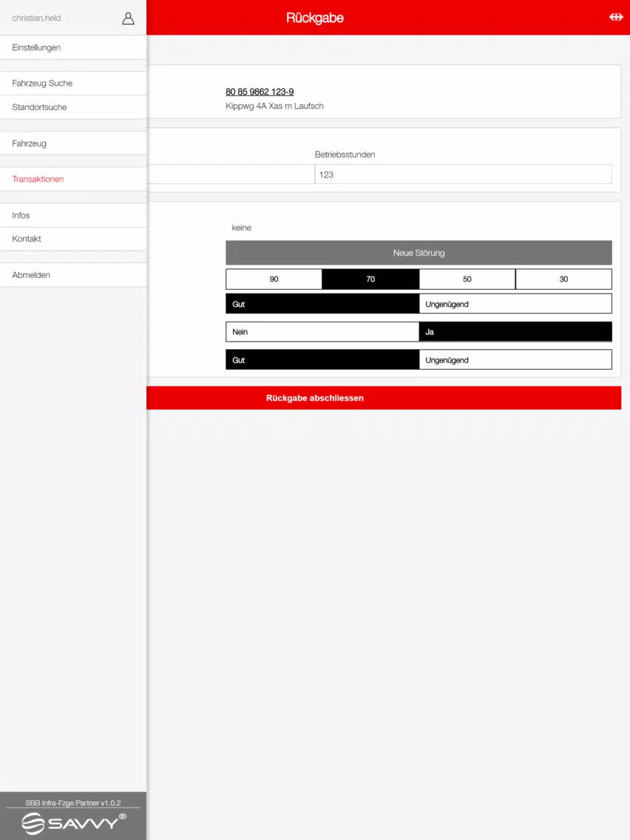Open Kontakt in sidebar
The height and width of the screenshot is (840, 630).
coord(73,239)
